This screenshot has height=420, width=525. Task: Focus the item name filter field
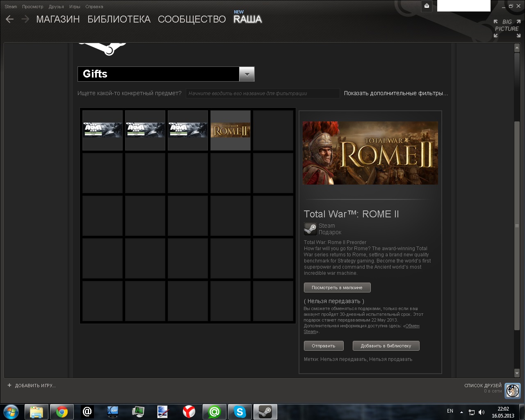click(x=262, y=93)
